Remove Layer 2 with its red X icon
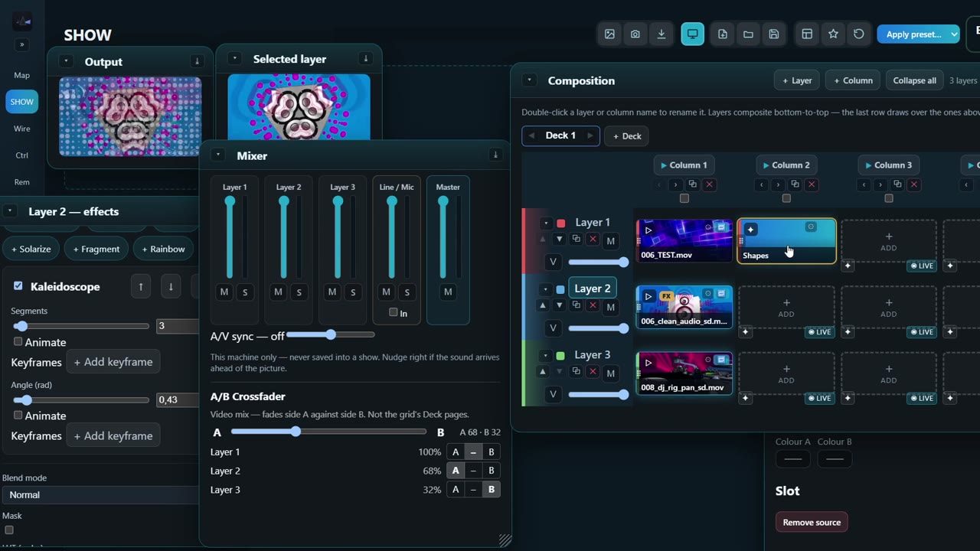This screenshot has height=551, width=980. coord(593,305)
